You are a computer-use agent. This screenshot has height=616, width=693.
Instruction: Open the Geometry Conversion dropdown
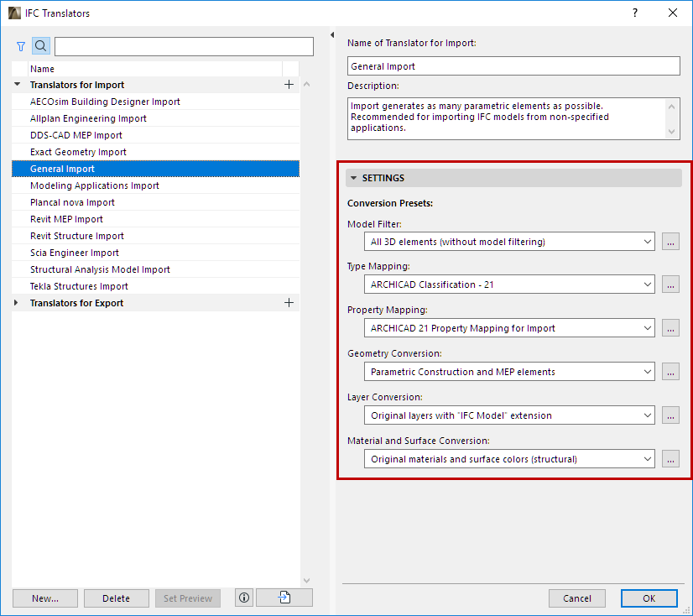509,372
